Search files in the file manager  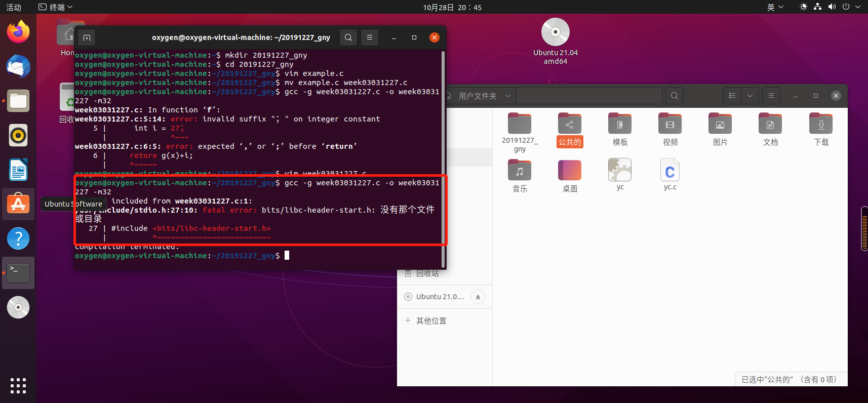pos(675,96)
